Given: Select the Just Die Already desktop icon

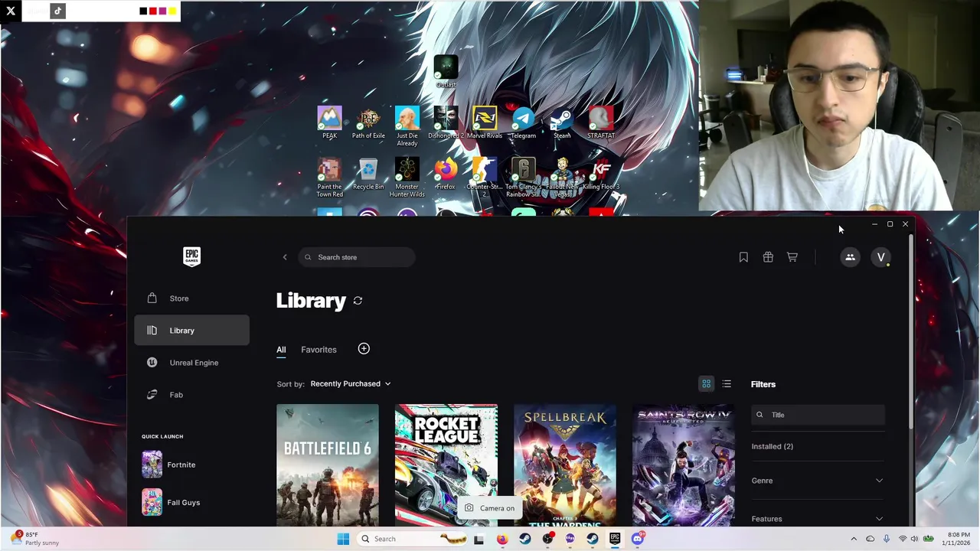Looking at the screenshot, I should pyautogui.click(x=407, y=126).
